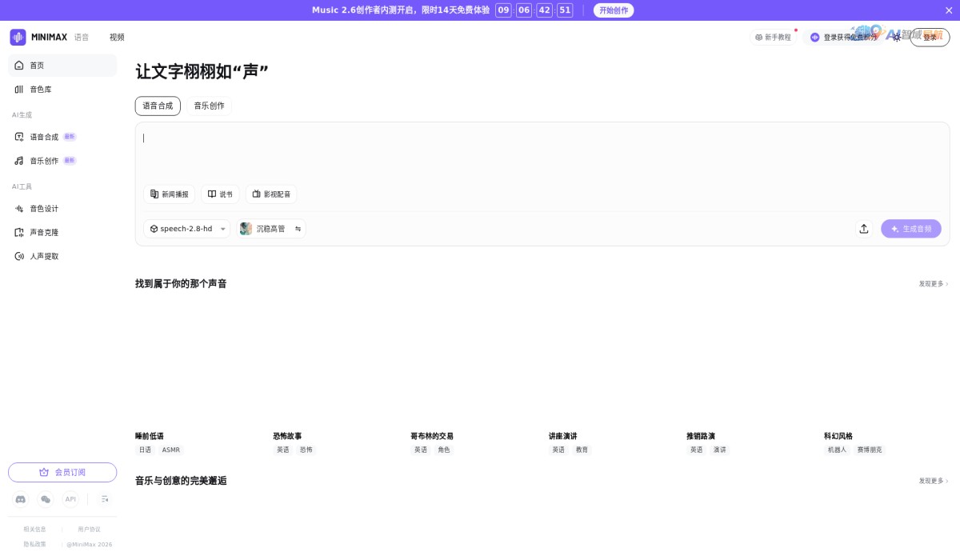Open the 音乐创作 tool from the sidebar
The height and width of the screenshot is (560, 960).
click(44, 160)
